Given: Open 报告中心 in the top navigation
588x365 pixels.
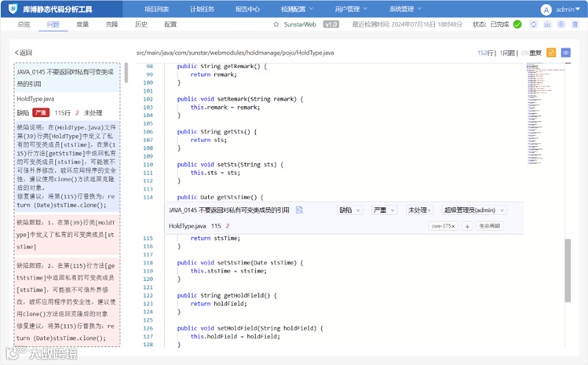Looking at the screenshot, I should coord(247,9).
